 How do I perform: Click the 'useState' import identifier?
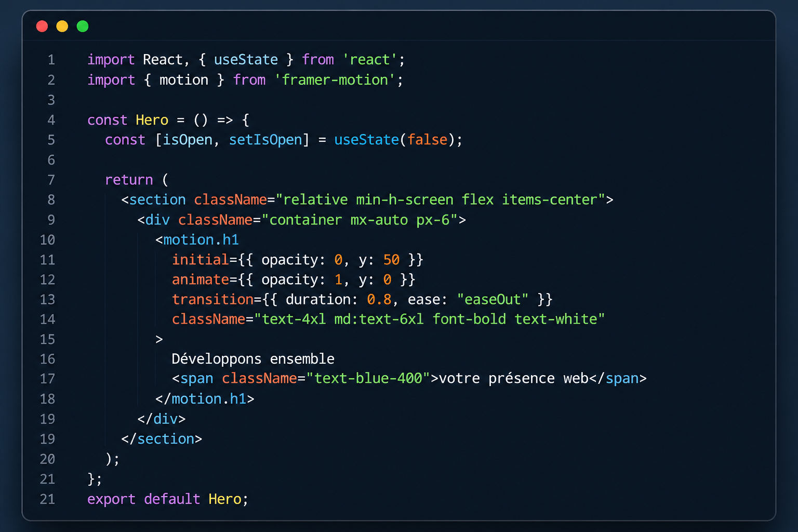(246, 60)
